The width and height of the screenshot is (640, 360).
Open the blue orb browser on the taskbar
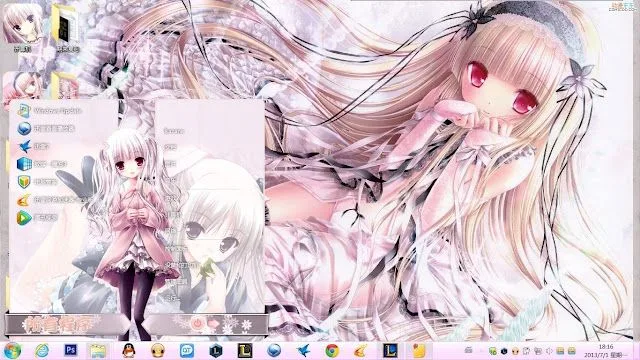pos(274,351)
